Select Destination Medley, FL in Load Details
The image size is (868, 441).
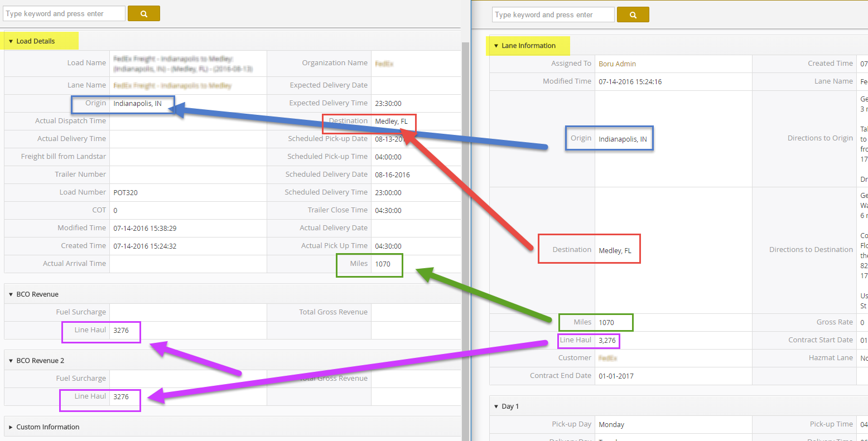pyautogui.click(x=391, y=121)
